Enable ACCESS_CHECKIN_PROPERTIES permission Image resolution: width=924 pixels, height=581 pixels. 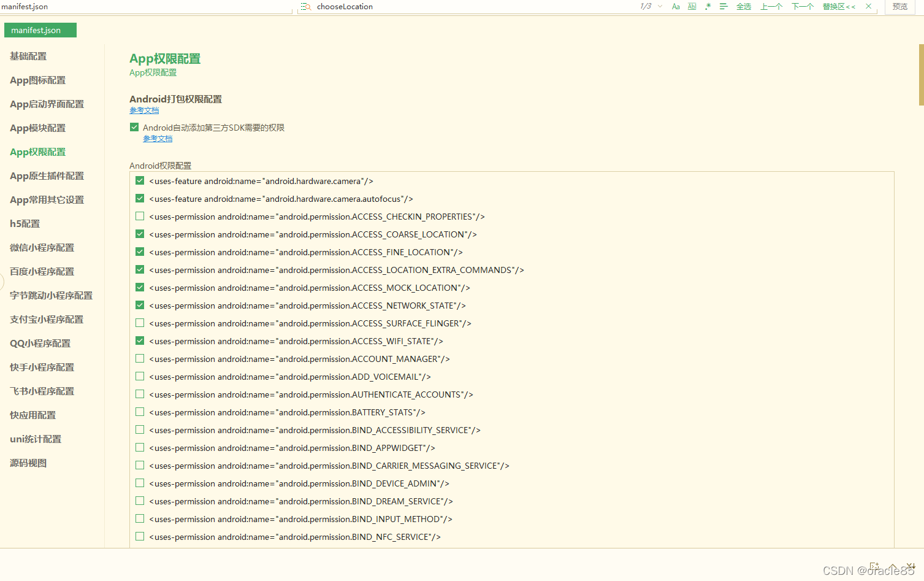tap(140, 216)
